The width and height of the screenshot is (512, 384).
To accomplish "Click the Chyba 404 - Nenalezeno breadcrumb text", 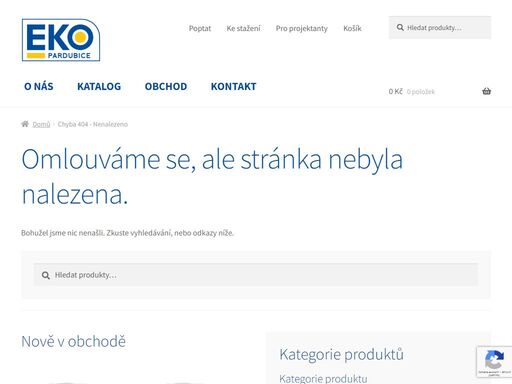I will pos(93,124).
